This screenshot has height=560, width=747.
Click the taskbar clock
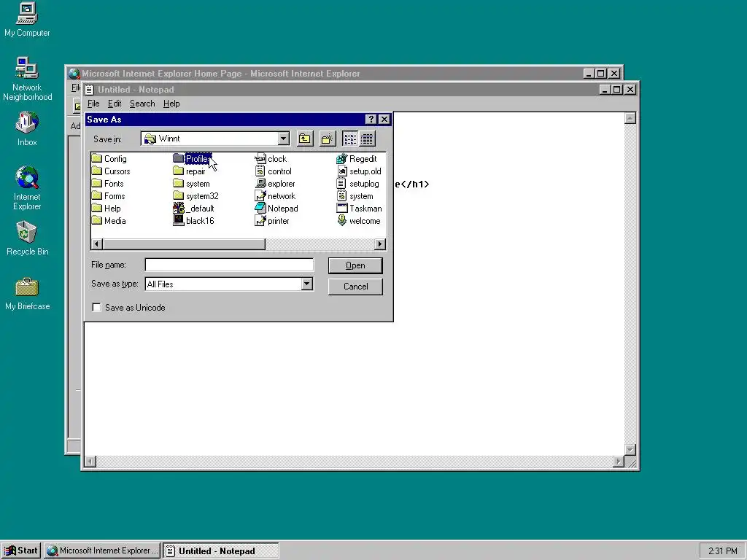[722, 551]
